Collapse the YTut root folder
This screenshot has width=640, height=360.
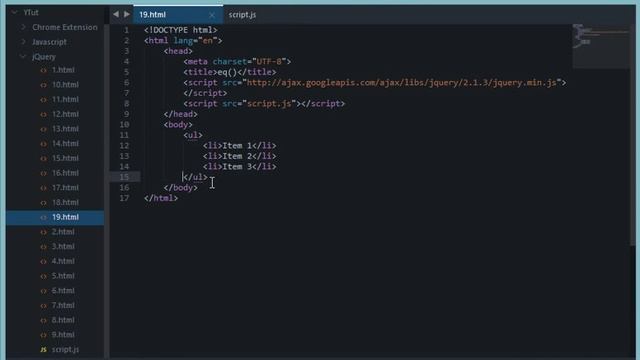(x=15, y=13)
